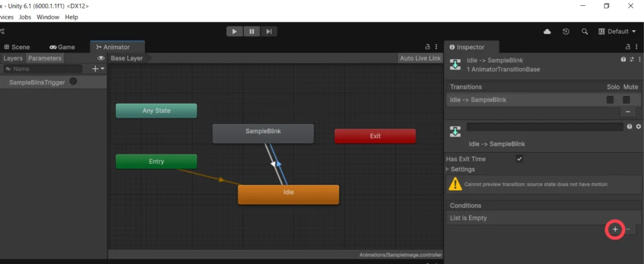Click the Pause playback button
The image size is (644, 264).
point(251,31)
